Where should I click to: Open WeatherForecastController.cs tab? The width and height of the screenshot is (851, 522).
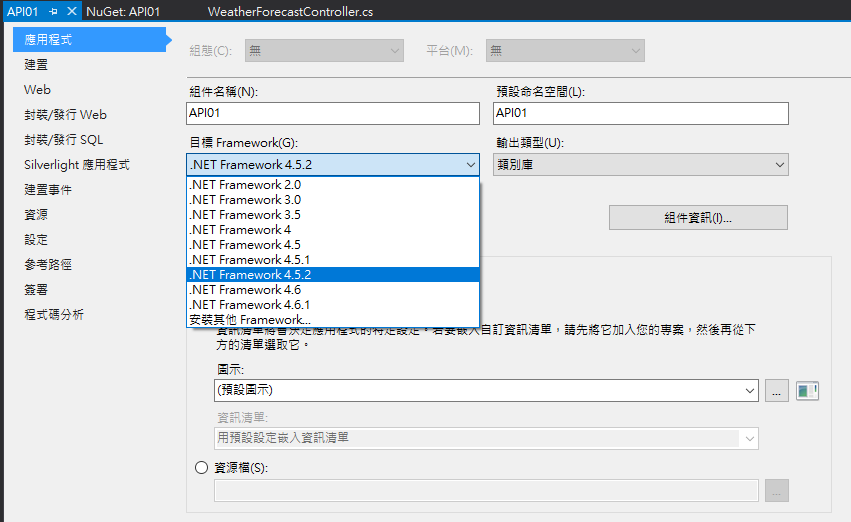tap(290, 11)
